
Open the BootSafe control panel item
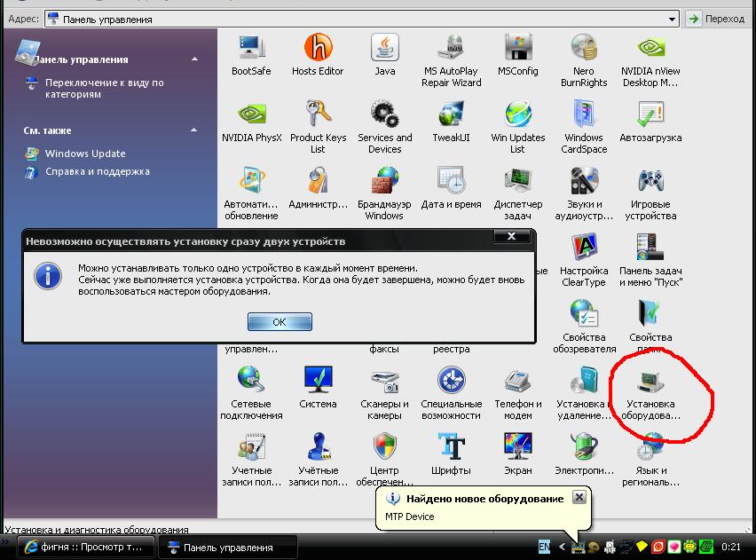[x=251, y=55]
